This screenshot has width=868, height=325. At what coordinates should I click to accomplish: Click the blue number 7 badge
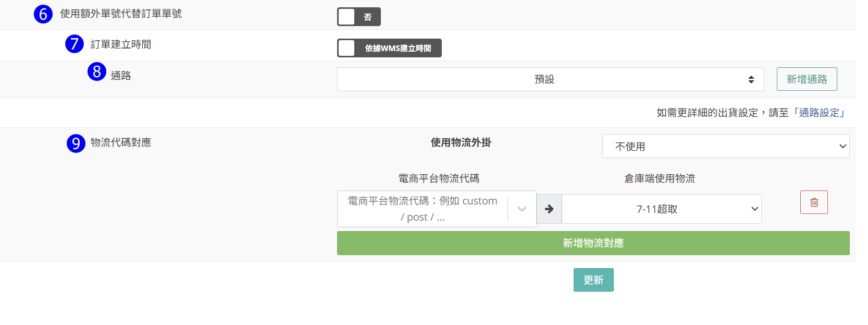[x=75, y=44]
